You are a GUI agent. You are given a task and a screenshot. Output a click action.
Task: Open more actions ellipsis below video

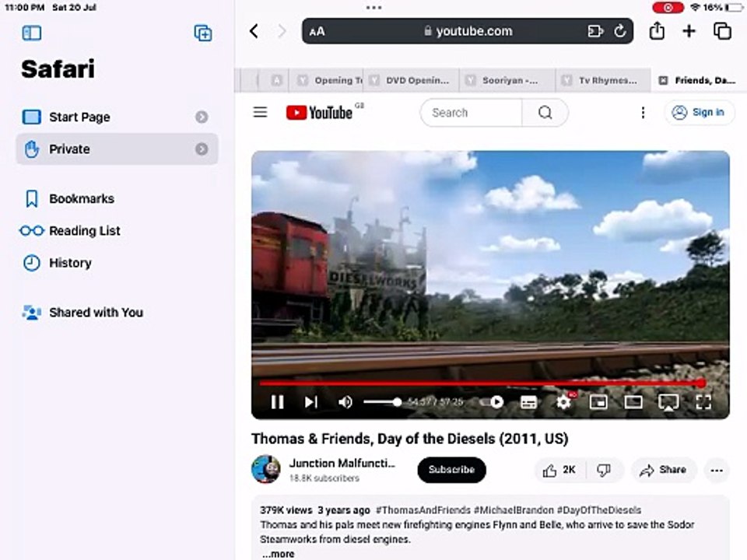(717, 471)
